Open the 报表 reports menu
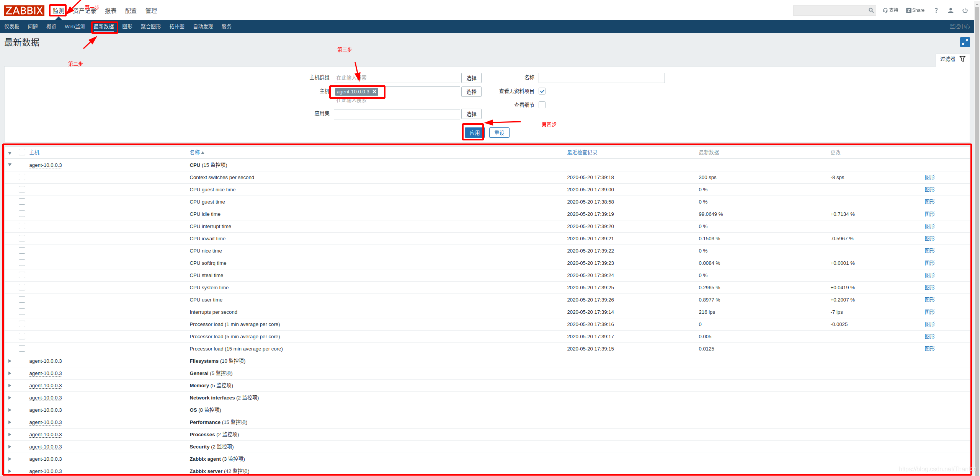980x476 pixels. coord(111,11)
